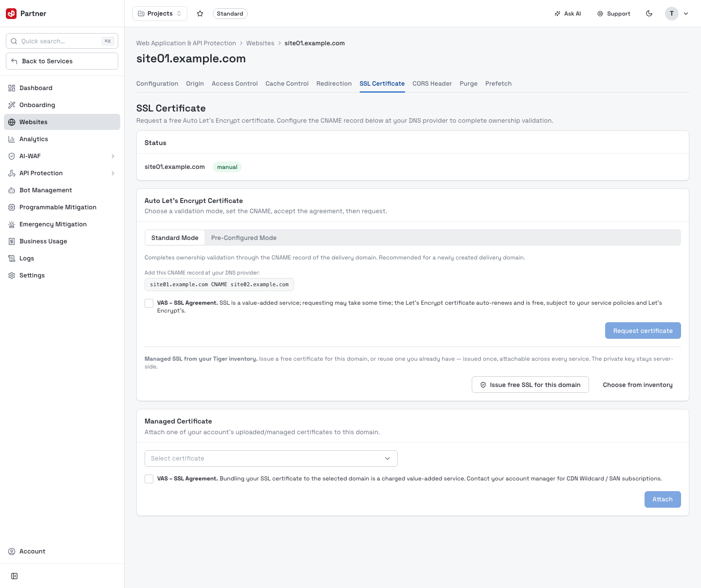Click the Dashboard grid icon
Viewport: 701px width, 588px height.
click(x=12, y=88)
